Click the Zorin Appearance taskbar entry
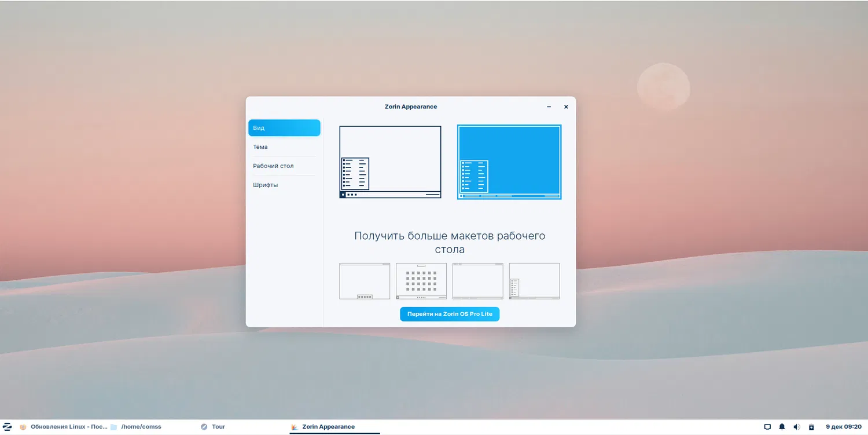 334,427
